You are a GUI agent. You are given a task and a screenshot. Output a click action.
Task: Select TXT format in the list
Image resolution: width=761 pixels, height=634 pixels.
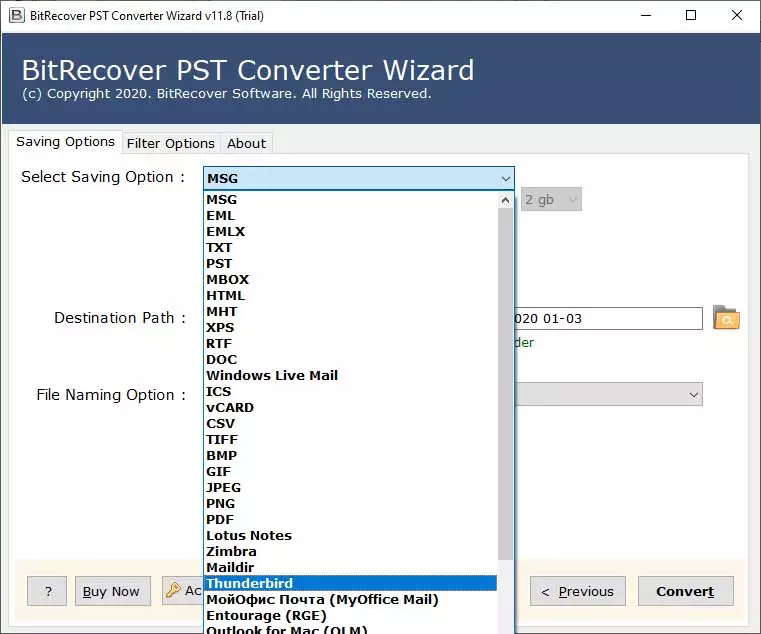point(350,248)
